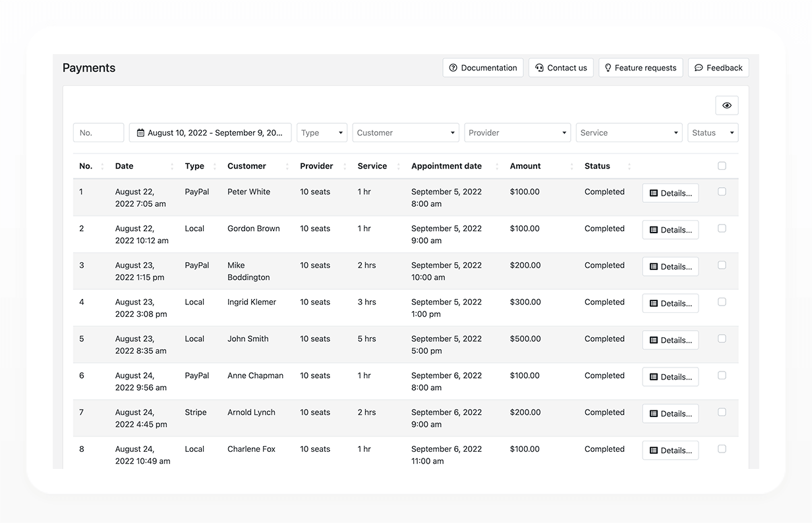
Task: Toggle column visibility with the eye icon
Action: (x=727, y=105)
